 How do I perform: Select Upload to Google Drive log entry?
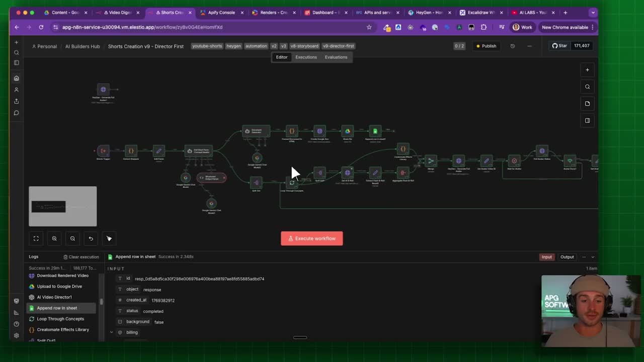coord(59,287)
